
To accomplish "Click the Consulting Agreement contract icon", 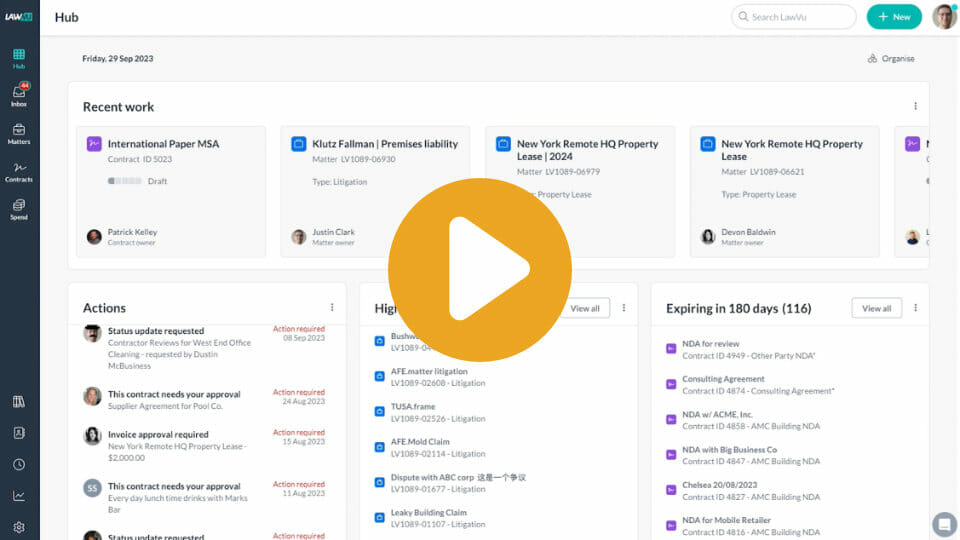I will 671,384.
